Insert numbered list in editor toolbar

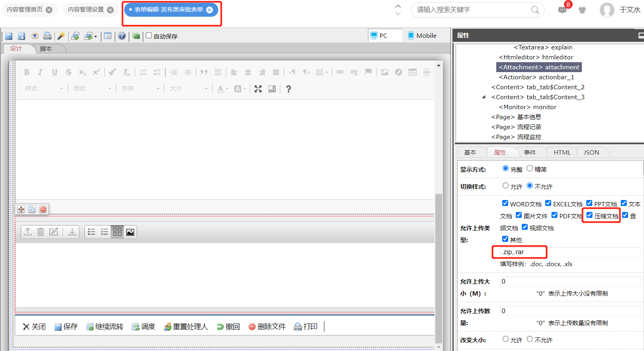pyautogui.click(x=143, y=72)
